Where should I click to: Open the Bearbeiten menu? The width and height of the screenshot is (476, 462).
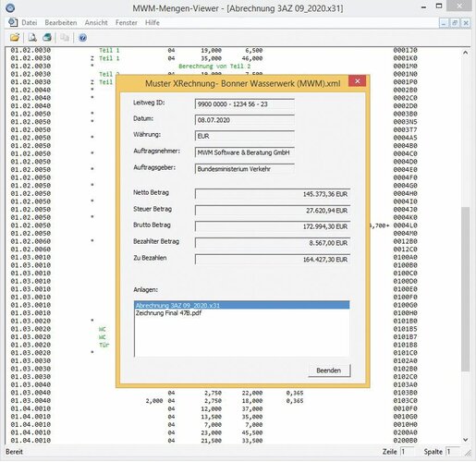point(61,22)
